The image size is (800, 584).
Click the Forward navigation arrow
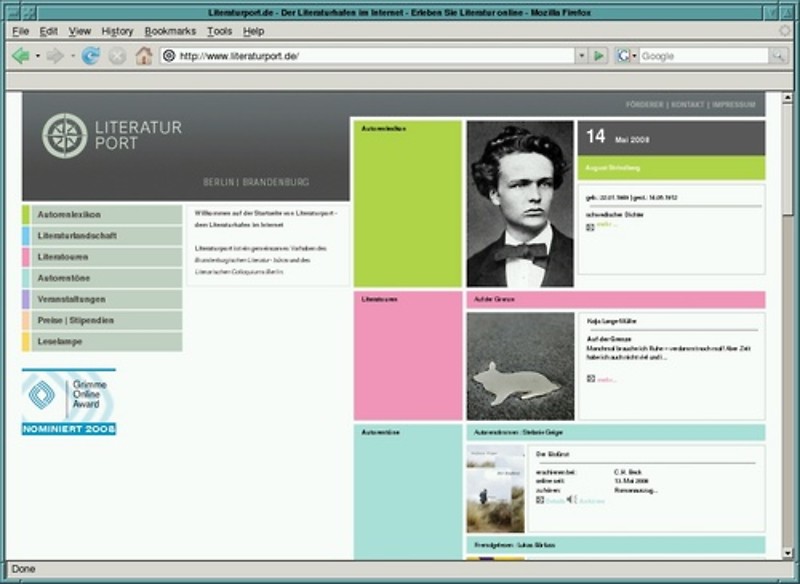tap(55, 56)
